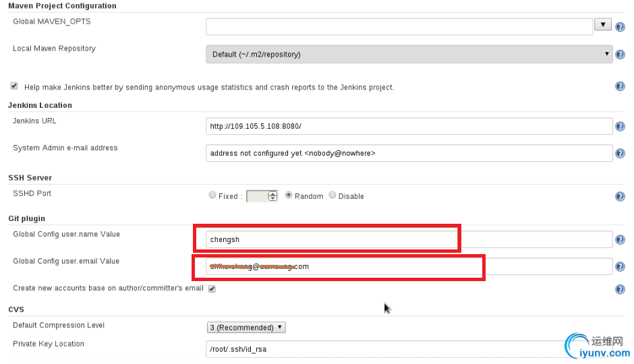The width and height of the screenshot is (634, 364).
Task: Focus the Jenkins URL input field
Action: [x=409, y=126]
